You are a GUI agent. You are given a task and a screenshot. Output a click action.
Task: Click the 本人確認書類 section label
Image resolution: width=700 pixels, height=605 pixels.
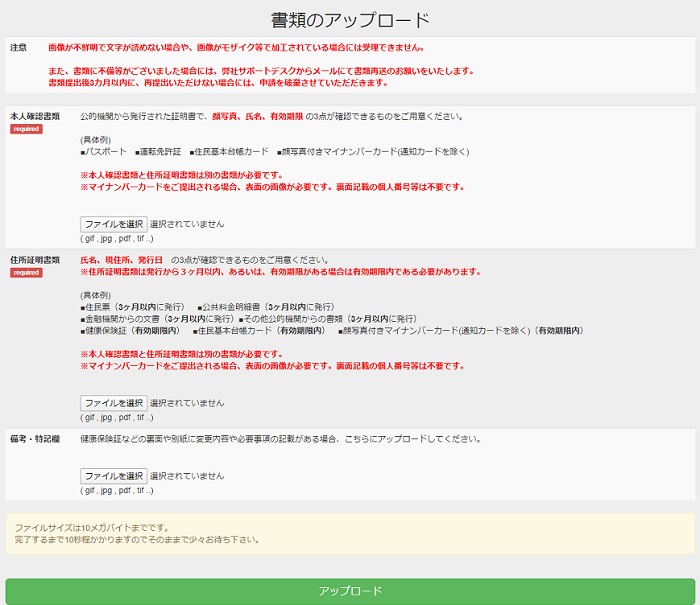35,116
